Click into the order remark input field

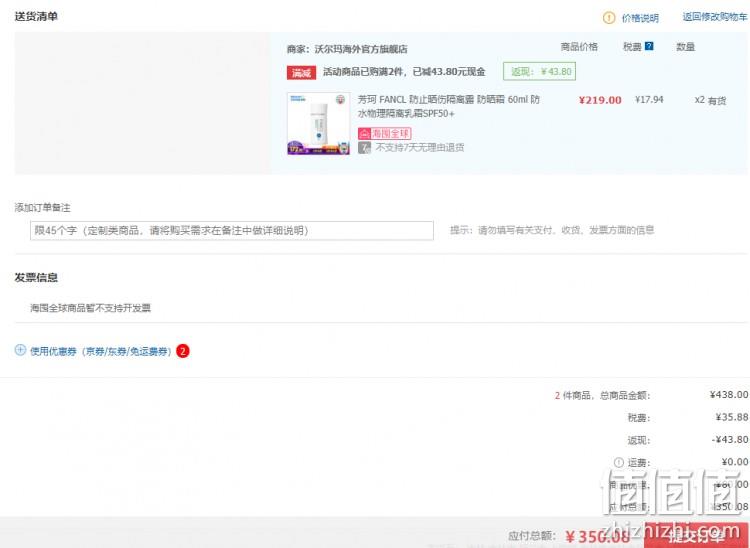click(232, 230)
